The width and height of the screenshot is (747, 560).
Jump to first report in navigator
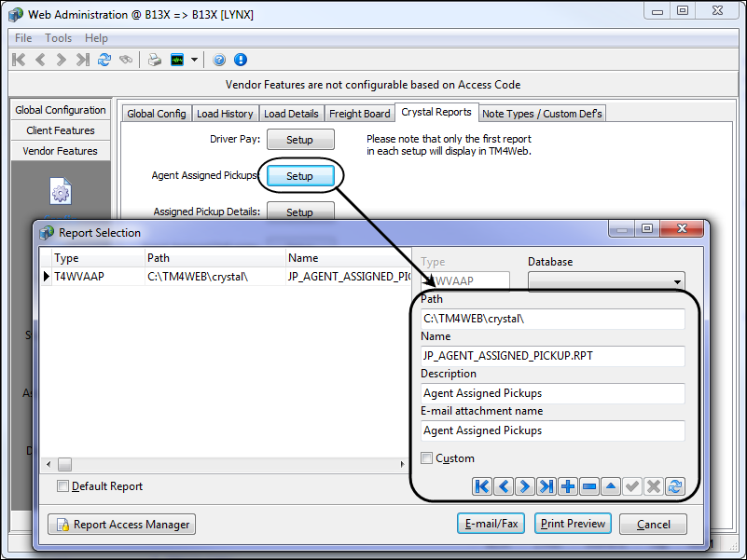[x=481, y=486]
